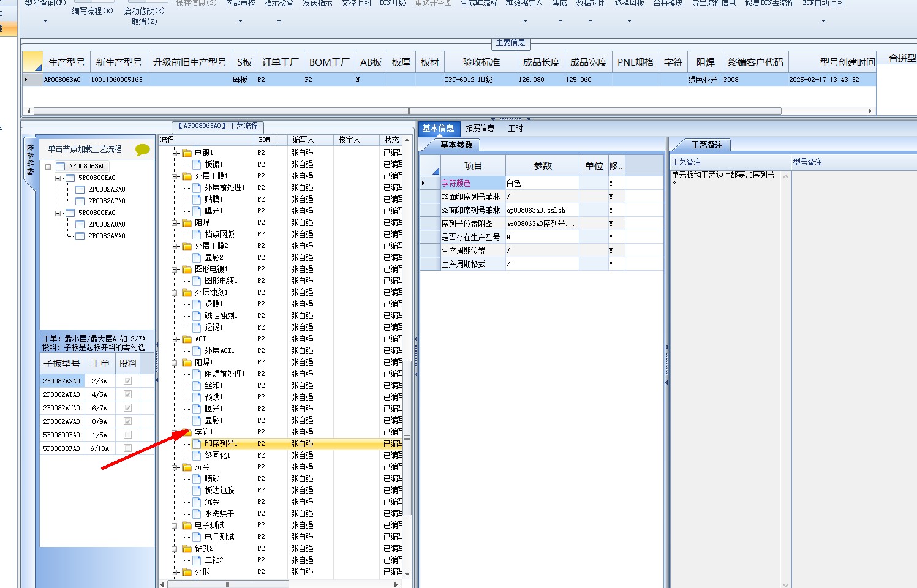Click the document icon beside 挡点网版
This screenshot has height=588, width=917.
click(197, 234)
